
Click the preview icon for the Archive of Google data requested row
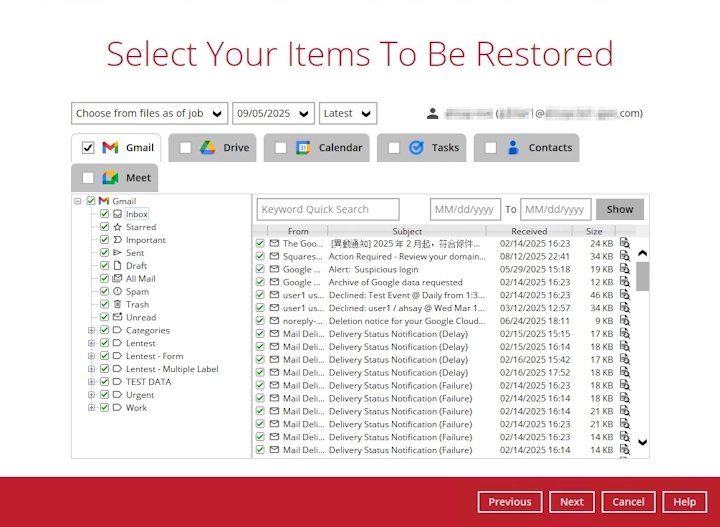click(624, 282)
